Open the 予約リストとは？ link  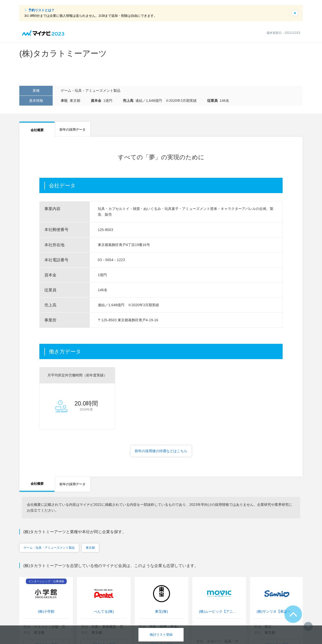(41, 10)
